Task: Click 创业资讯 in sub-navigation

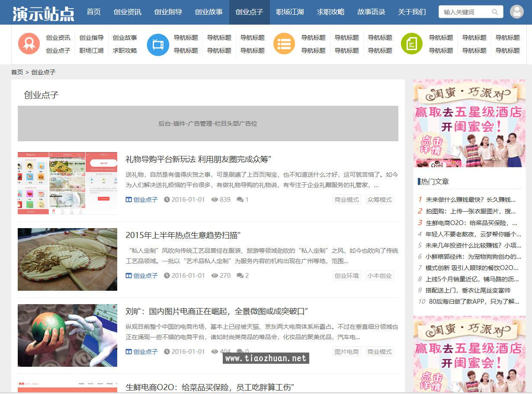Action: [58, 38]
